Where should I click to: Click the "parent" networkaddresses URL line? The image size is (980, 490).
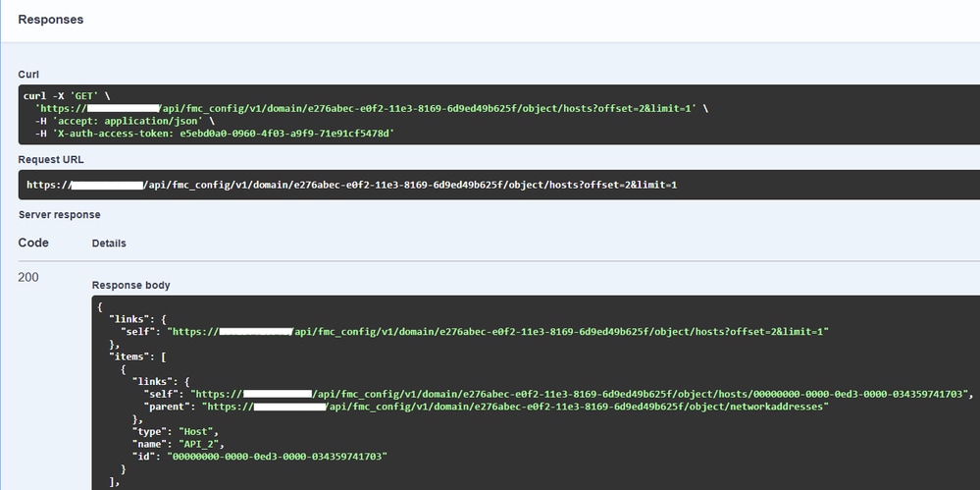487,407
